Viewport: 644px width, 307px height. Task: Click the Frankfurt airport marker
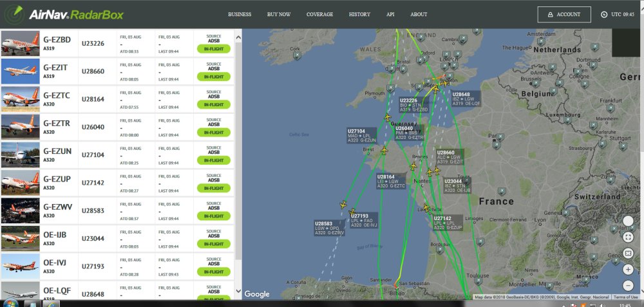(611, 107)
